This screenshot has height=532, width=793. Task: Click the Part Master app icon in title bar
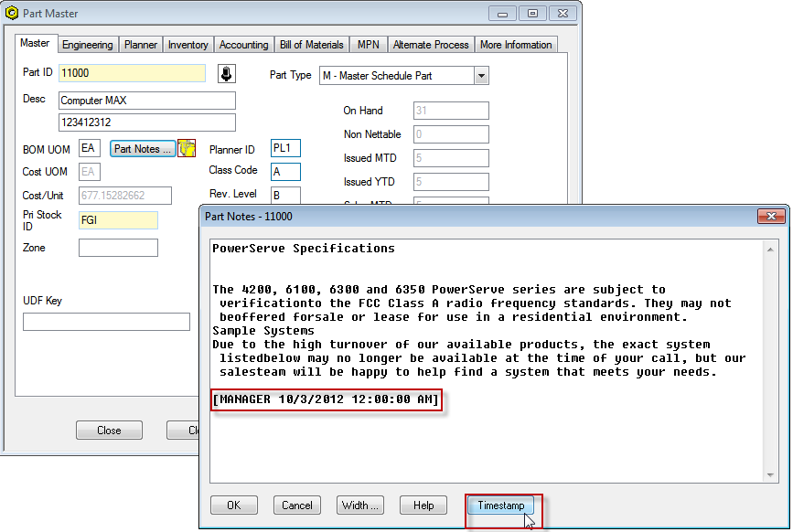click(13, 14)
